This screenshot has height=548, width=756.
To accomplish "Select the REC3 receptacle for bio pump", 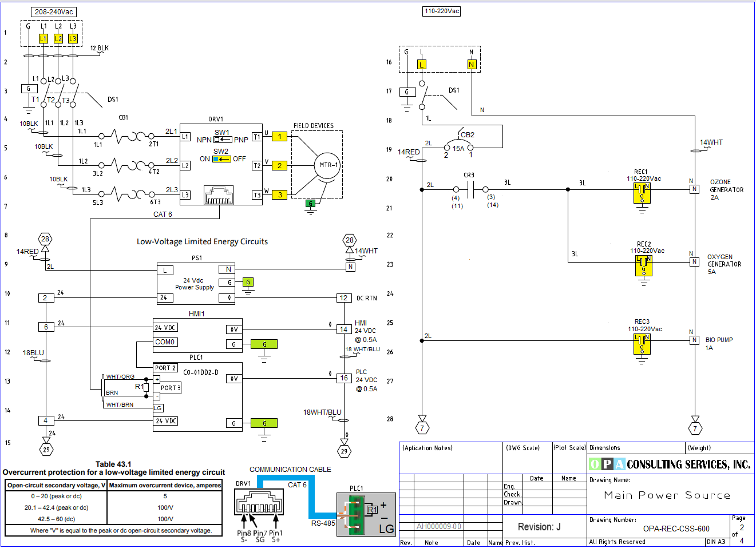I will (x=642, y=344).
